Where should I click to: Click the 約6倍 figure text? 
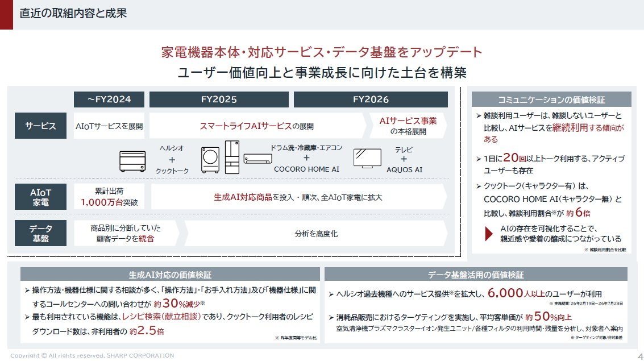click(x=578, y=212)
